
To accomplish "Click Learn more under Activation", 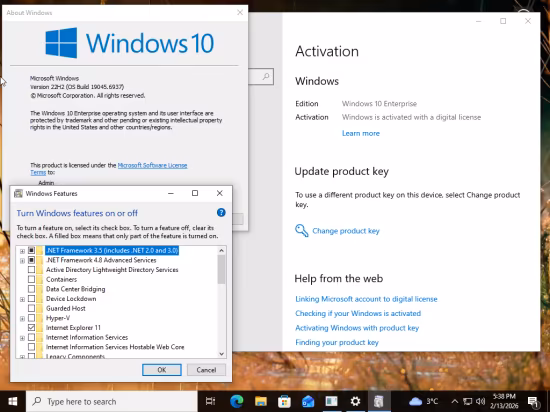I will (x=361, y=133).
